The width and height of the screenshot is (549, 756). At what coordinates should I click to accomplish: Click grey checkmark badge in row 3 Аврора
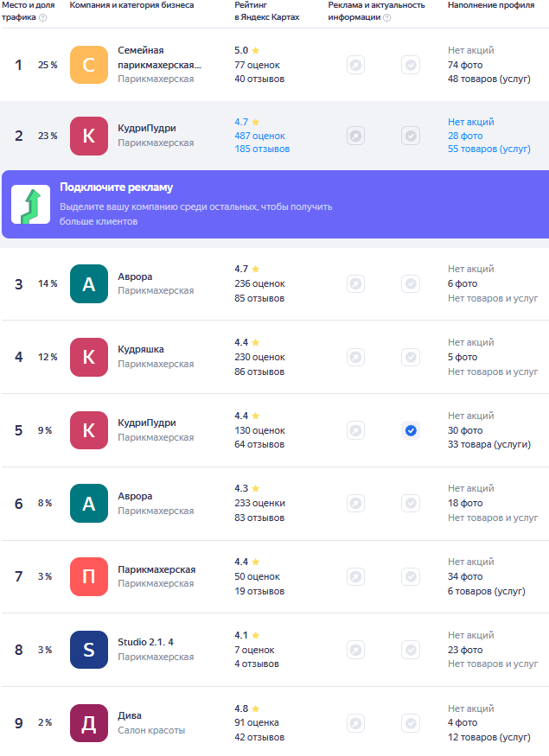click(411, 283)
